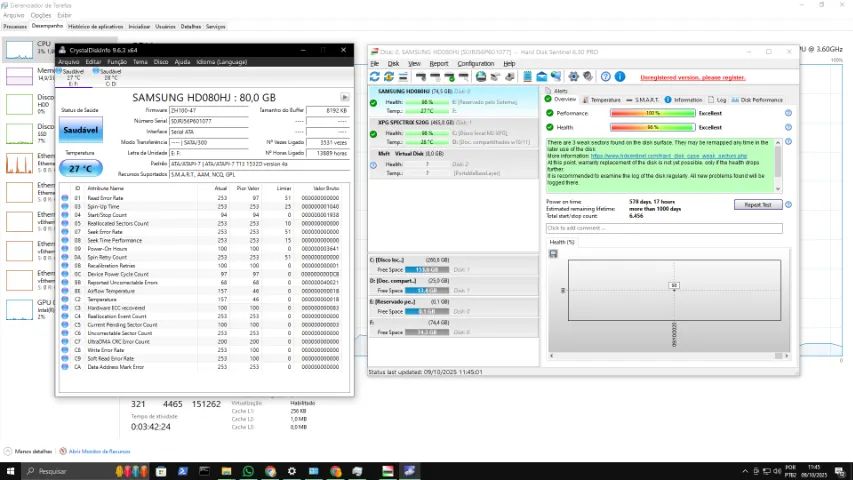Click the status circle of Read Error Rate row
The height and width of the screenshot is (480, 853).
65,198
